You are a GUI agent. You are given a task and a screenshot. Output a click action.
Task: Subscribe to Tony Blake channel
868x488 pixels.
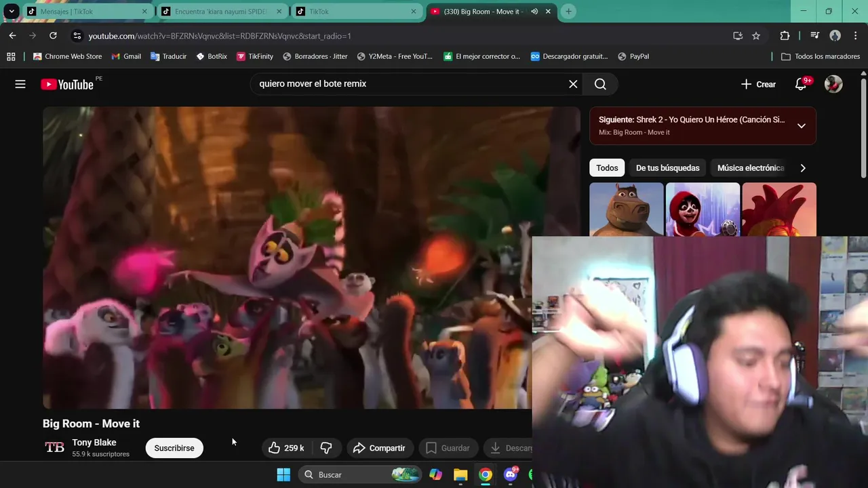[x=174, y=448]
